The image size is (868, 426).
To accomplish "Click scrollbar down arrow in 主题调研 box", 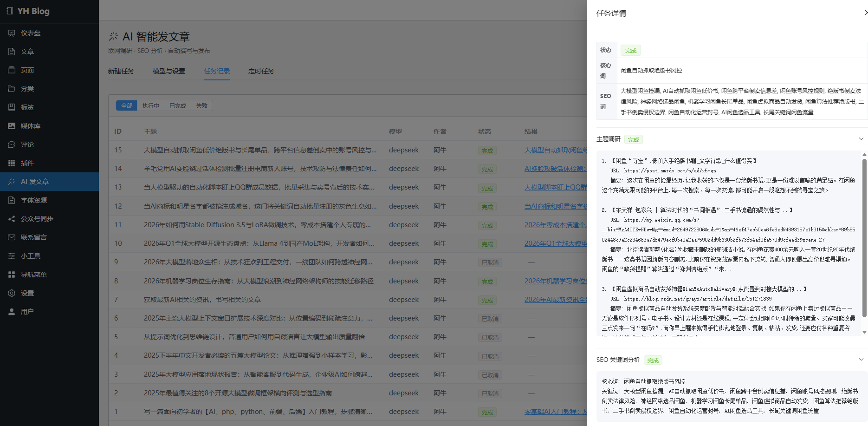I will (x=864, y=332).
